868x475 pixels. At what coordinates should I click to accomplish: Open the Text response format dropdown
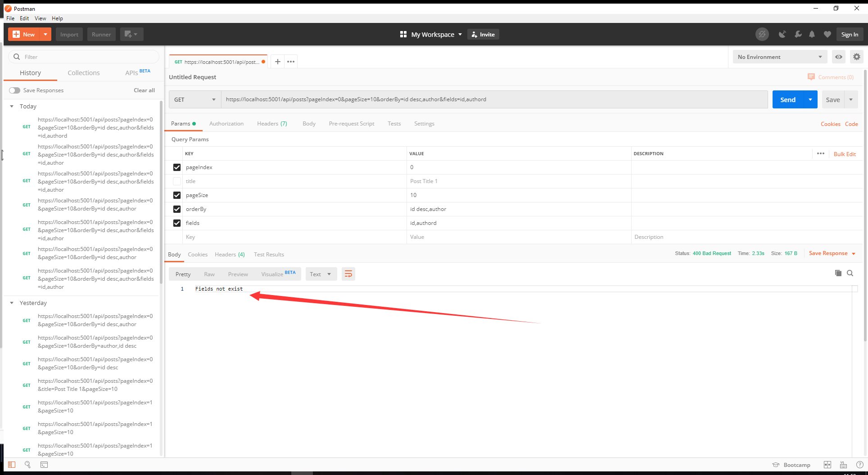321,274
